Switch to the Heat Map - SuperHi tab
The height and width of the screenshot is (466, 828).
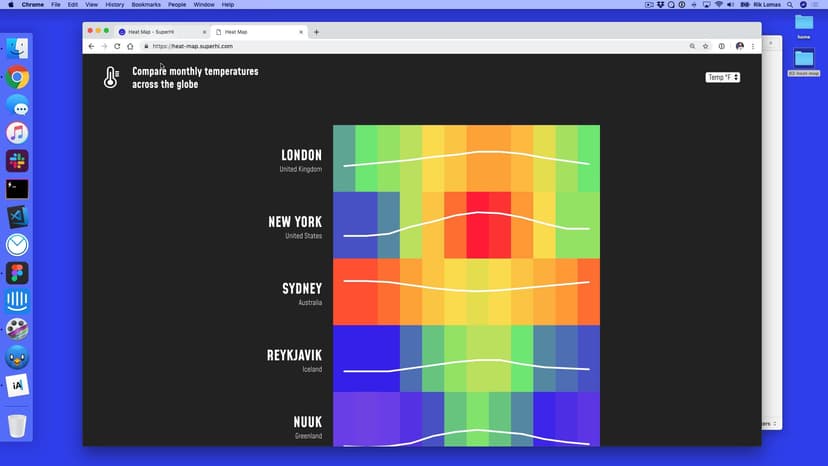coord(160,32)
